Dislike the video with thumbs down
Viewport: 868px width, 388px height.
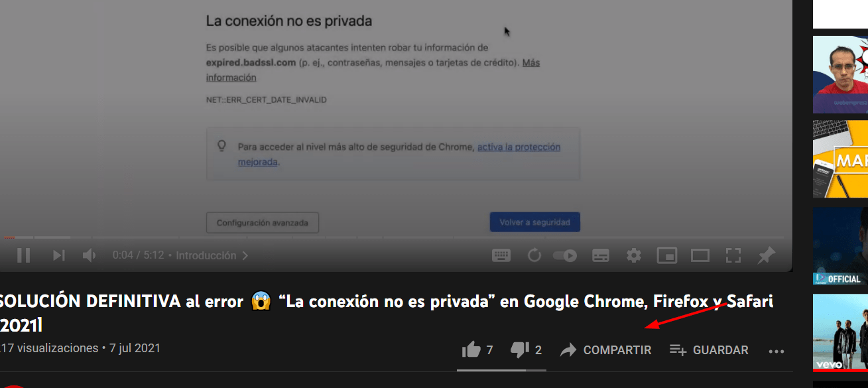coord(527,350)
